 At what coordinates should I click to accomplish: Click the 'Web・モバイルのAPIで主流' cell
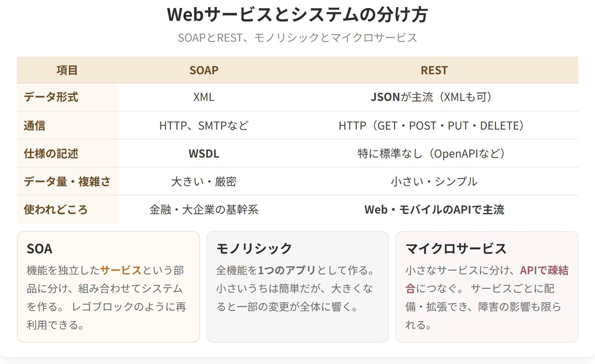tap(434, 209)
